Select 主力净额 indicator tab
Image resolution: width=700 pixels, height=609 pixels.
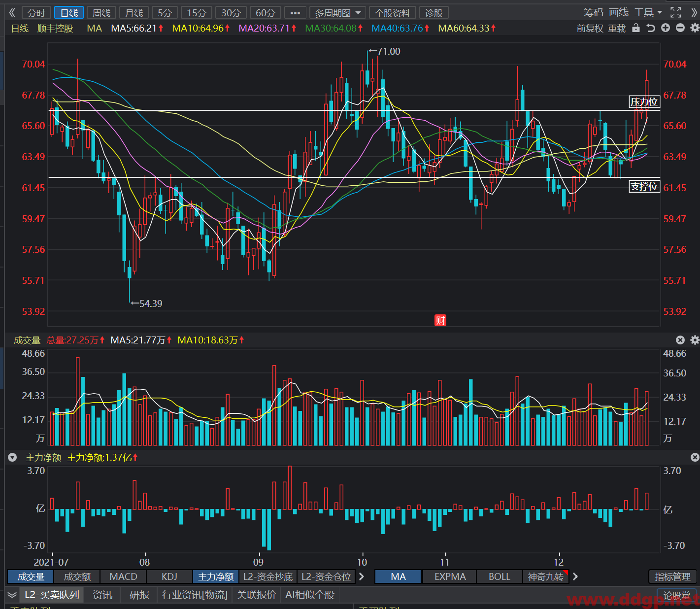[x=216, y=576]
